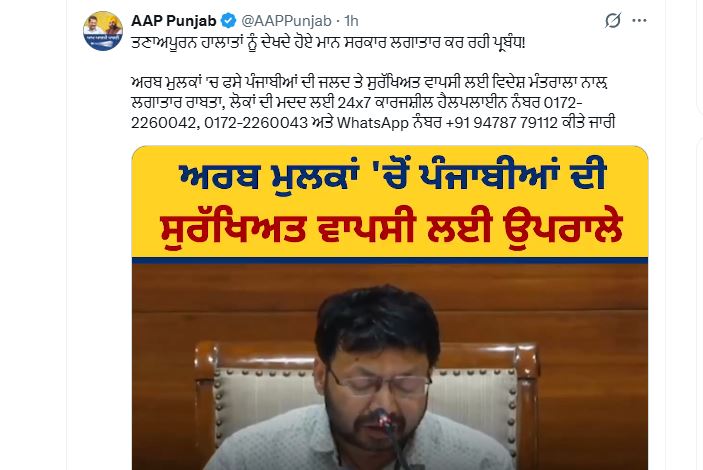The image size is (703, 470).
Task: Click the red Punjabi headline text in the banner
Action: tap(391, 230)
